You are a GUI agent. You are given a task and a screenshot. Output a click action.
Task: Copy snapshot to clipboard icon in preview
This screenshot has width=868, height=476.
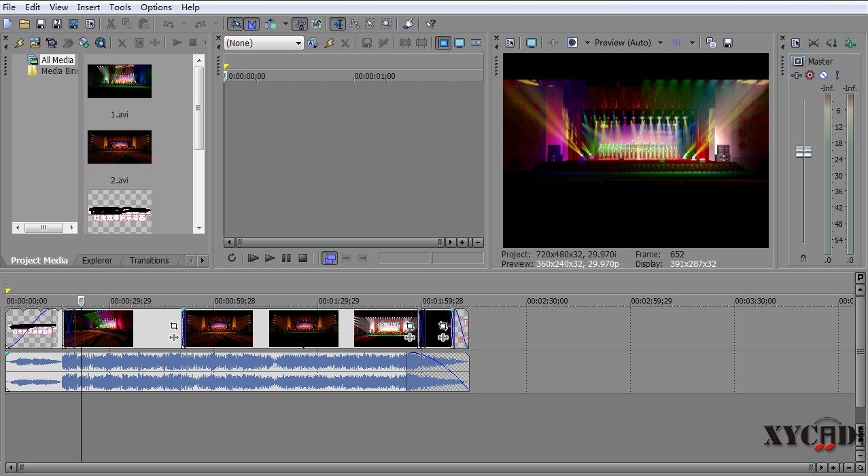[711, 42]
